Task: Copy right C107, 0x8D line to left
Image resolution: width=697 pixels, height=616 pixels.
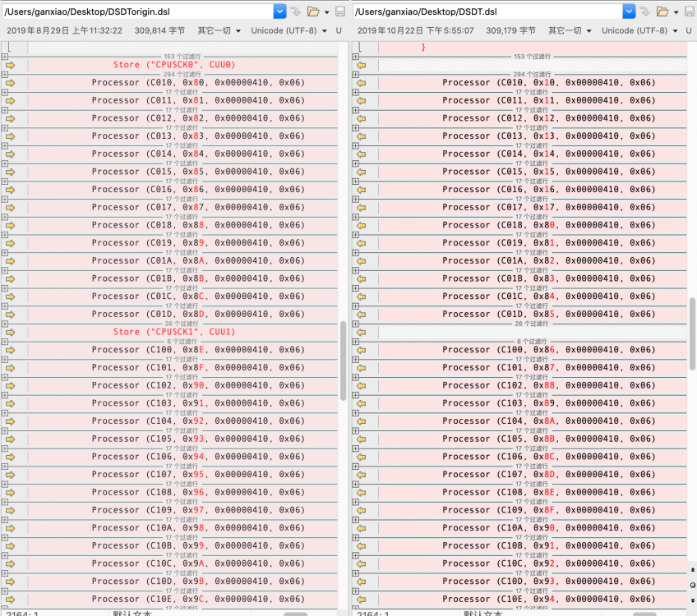Action: (x=362, y=475)
